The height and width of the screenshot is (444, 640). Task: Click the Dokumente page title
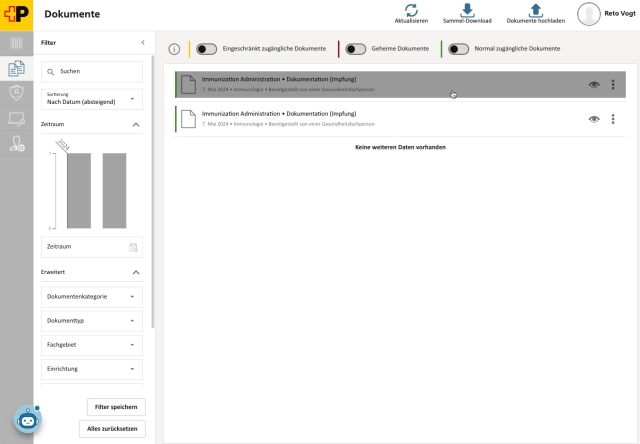[72, 14]
